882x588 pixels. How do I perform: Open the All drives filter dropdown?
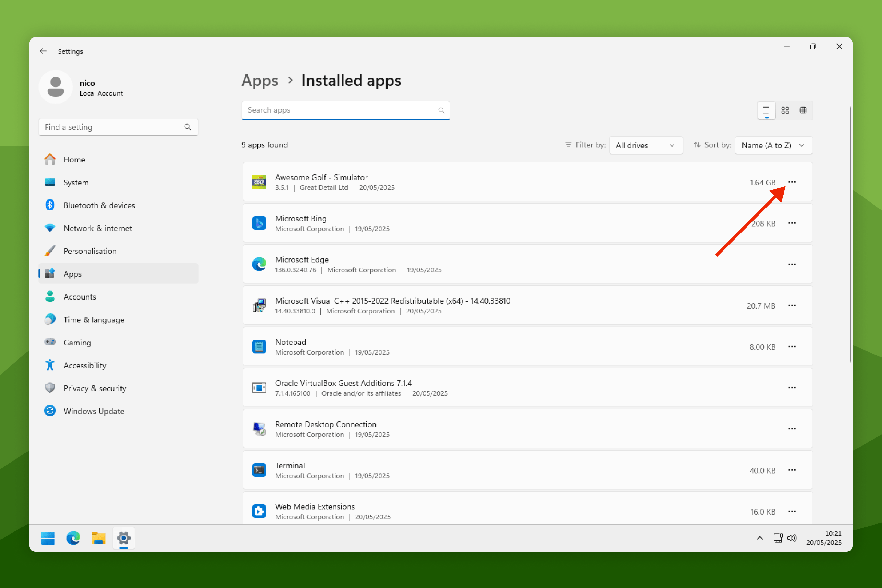[646, 145]
